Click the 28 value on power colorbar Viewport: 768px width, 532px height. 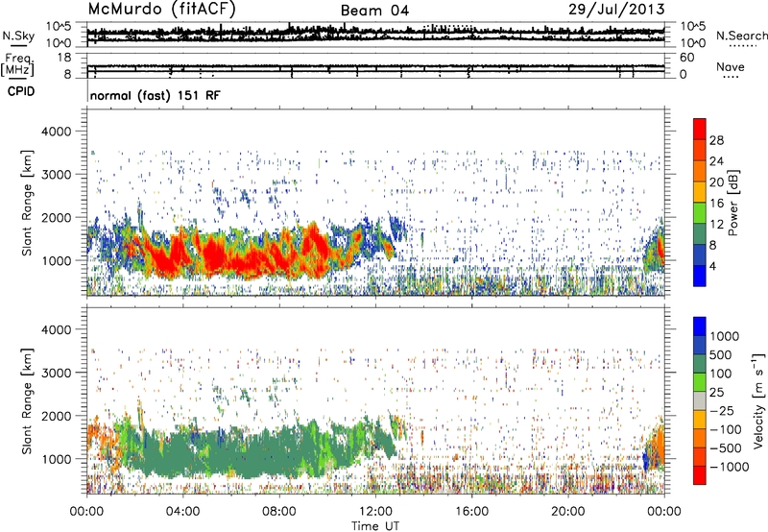(716, 140)
